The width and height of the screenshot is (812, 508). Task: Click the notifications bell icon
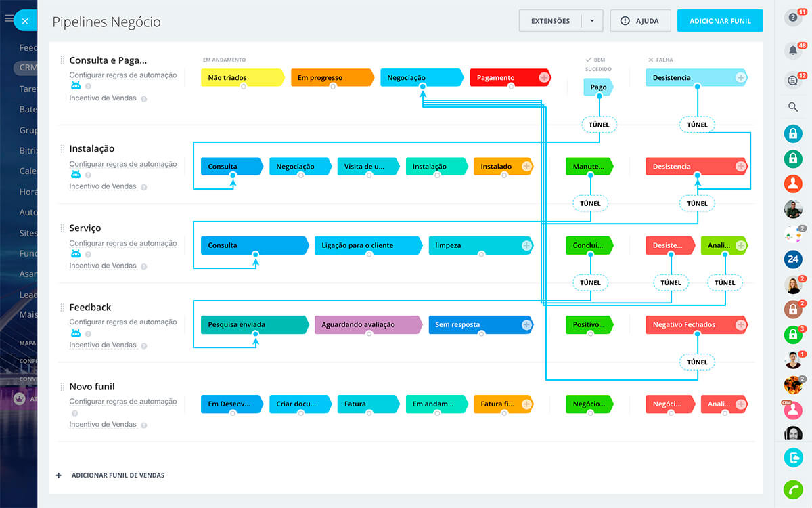pyautogui.click(x=792, y=50)
